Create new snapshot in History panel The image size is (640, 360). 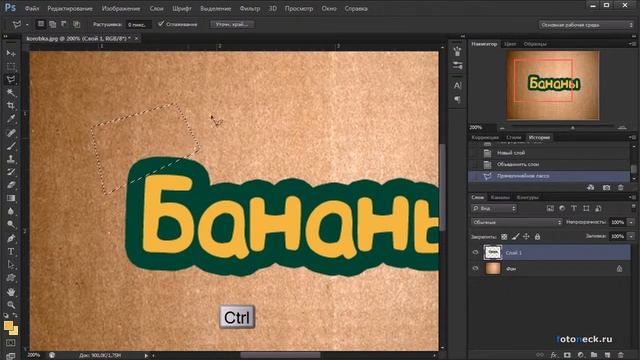(606, 188)
